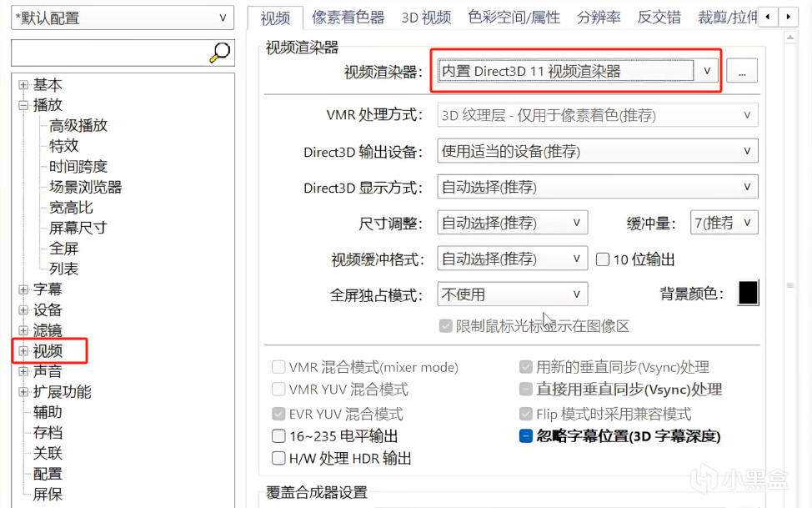This screenshot has height=508, width=812.
Task: Open the 默认配置 profile dropdown
Action: point(123,18)
